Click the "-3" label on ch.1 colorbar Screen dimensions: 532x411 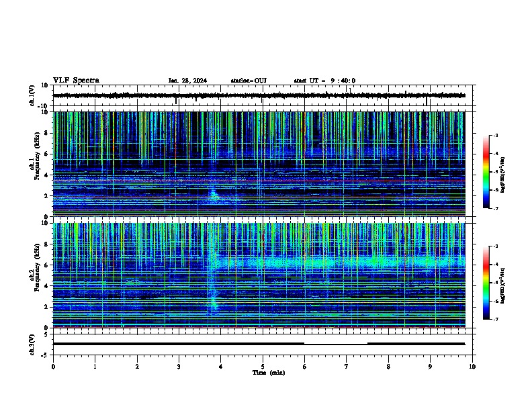pos(495,135)
